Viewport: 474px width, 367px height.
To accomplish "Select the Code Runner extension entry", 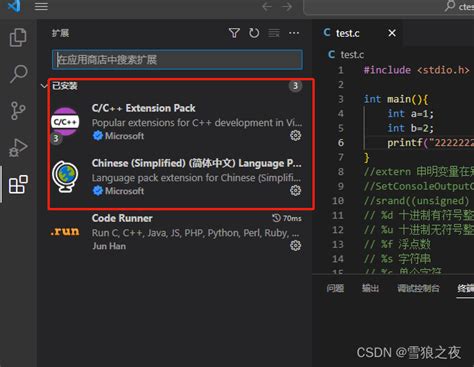I will click(176, 232).
